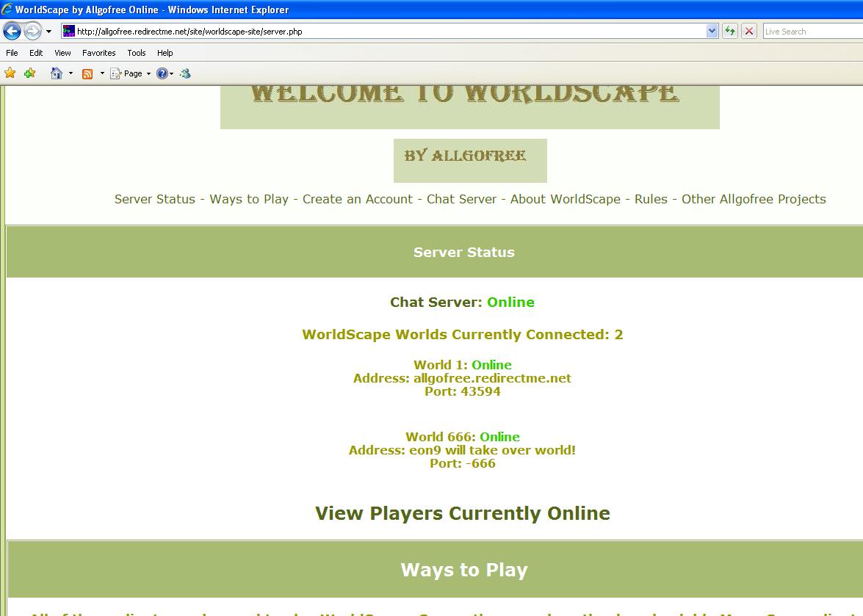Open the Tools menu
The width and height of the screenshot is (863, 616).
pos(137,53)
